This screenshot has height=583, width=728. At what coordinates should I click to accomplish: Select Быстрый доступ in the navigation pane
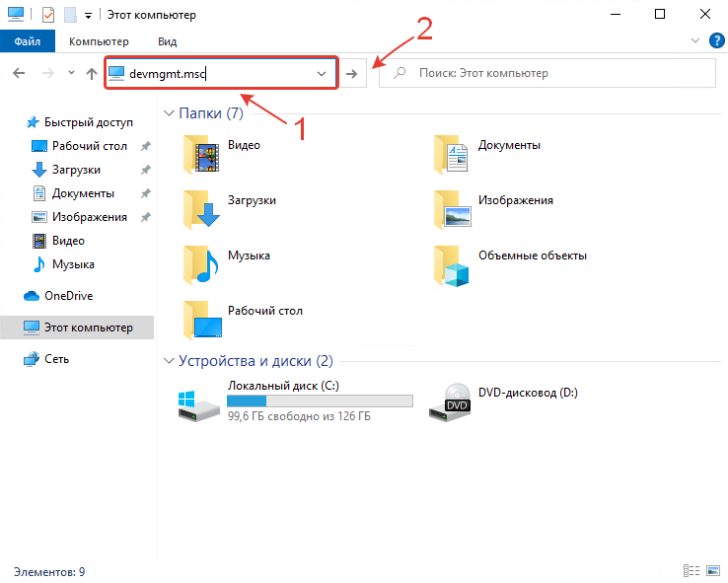click(x=79, y=122)
